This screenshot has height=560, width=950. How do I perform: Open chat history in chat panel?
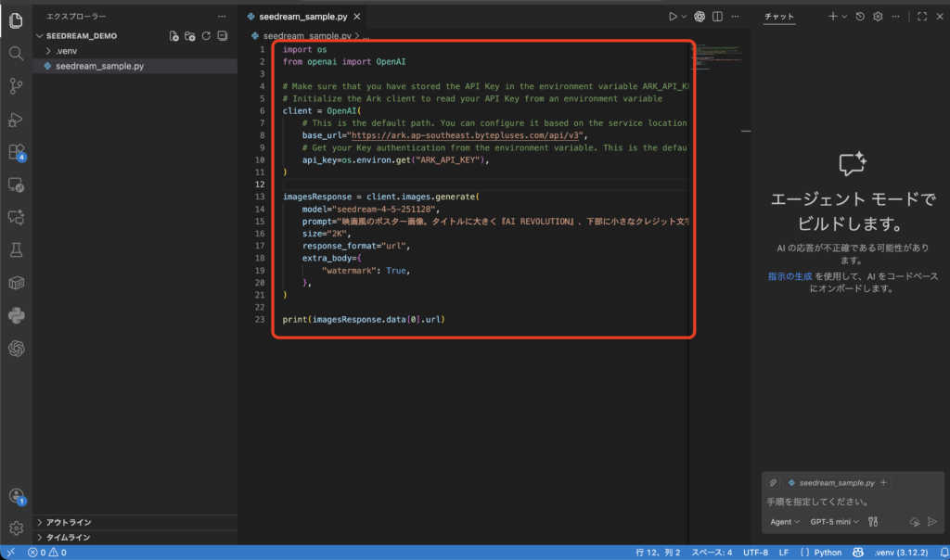(860, 17)
